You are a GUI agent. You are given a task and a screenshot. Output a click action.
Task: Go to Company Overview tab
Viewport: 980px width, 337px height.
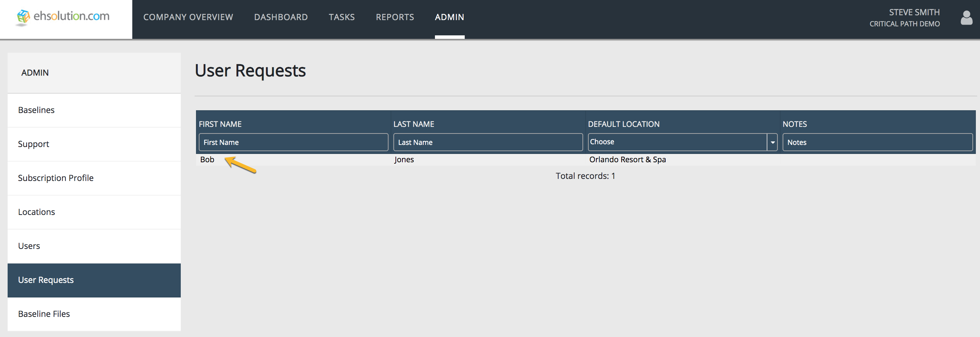(188, 17)
